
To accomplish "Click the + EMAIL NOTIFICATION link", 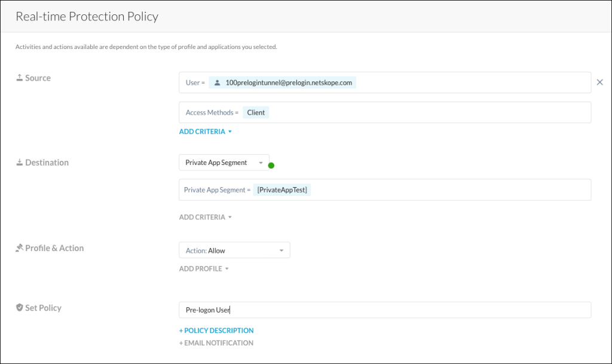I will click(x=216, y=343).
